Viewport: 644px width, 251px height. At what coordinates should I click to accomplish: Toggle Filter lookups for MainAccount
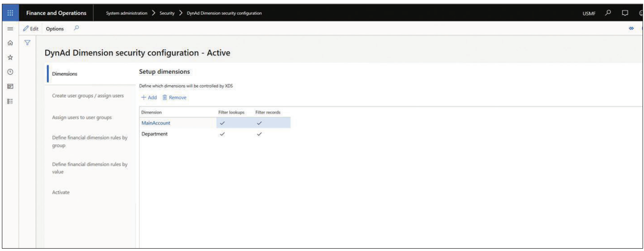[x=223, y=123]
